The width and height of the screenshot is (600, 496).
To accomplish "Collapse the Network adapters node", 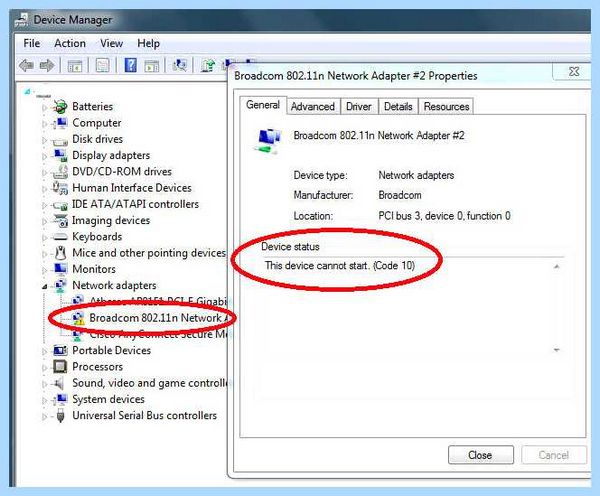I will pyautogui.click(x=44, y=286).
